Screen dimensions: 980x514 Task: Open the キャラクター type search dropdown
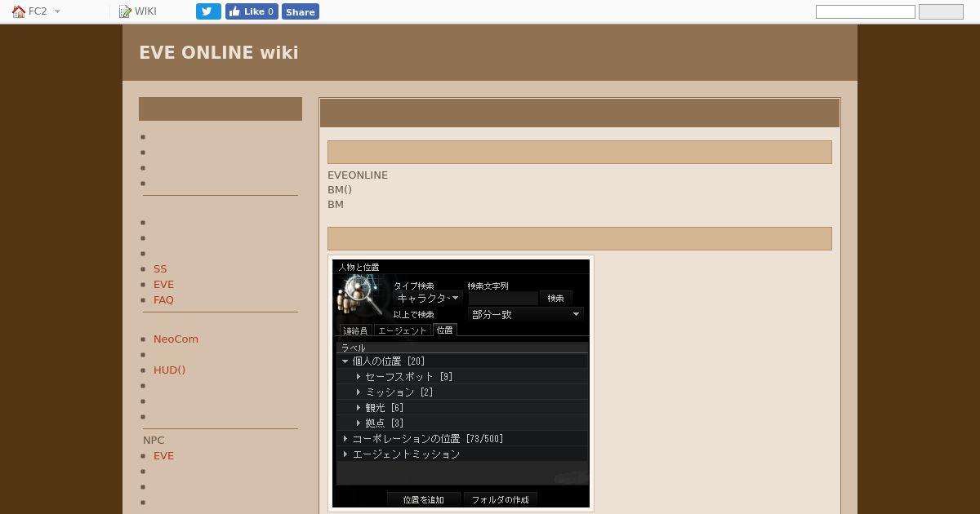(428, 298)
